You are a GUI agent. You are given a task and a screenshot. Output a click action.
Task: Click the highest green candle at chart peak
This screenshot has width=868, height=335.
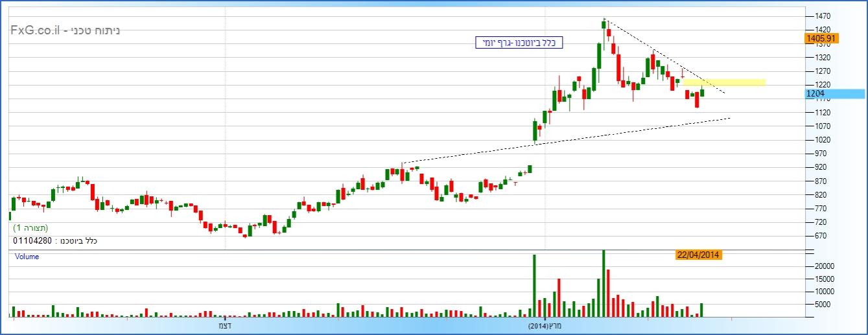pyautogui.click(x=604, y=25)
